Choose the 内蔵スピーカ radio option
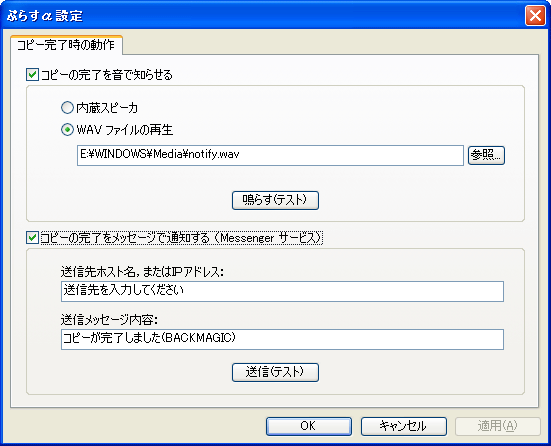This screenshot has width=551, height=446. point(67,108)
